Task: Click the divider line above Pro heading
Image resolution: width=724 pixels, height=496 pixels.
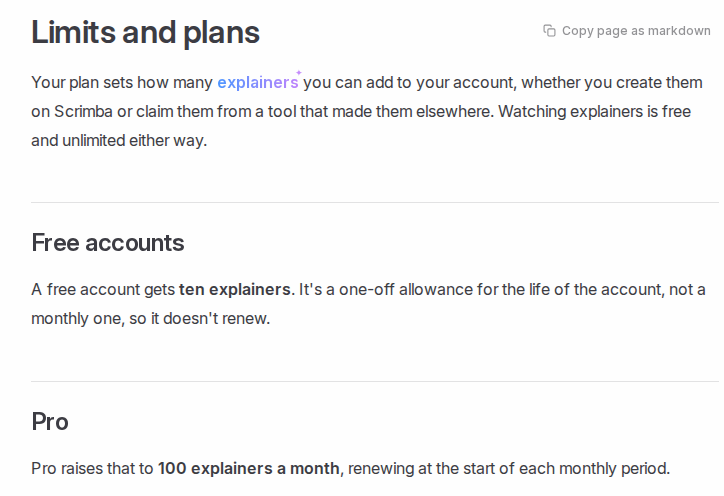Action: (375, 381)
